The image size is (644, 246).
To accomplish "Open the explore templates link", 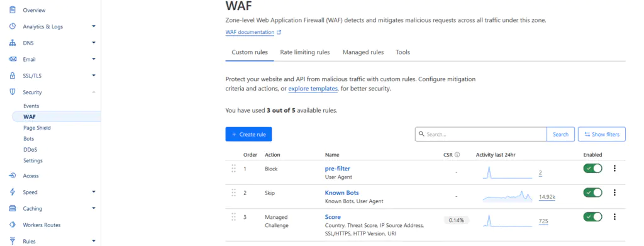I will click(313, 89).
